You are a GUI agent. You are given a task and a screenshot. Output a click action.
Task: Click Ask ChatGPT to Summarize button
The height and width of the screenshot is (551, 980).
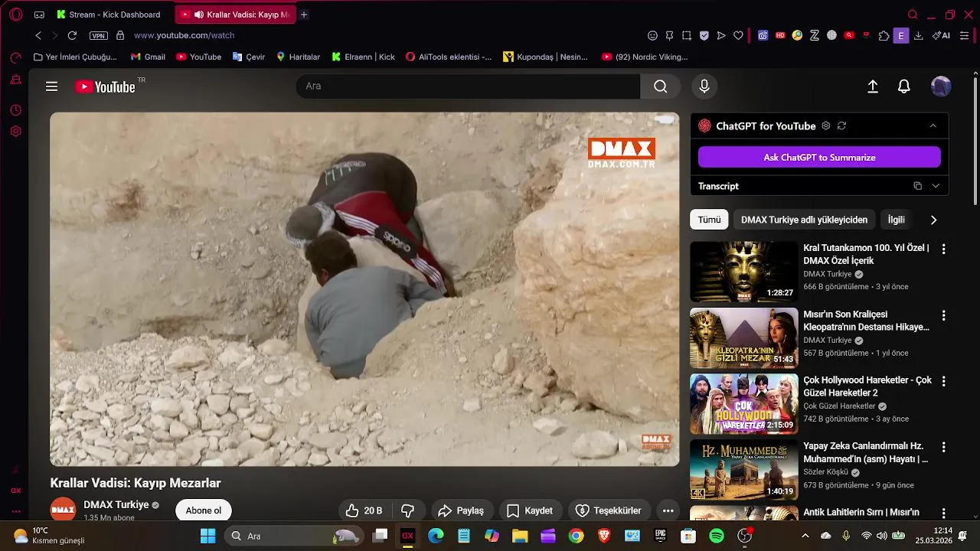(819, 157)
